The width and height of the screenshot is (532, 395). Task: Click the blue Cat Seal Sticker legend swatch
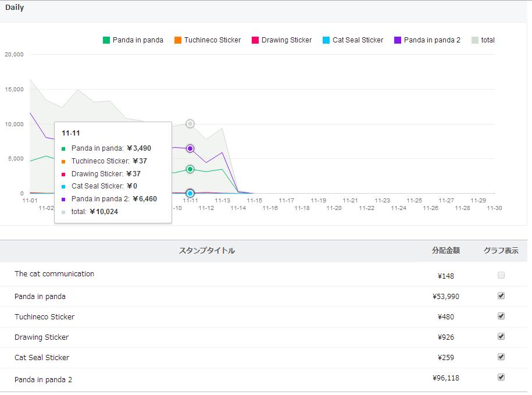click(326, 40)
